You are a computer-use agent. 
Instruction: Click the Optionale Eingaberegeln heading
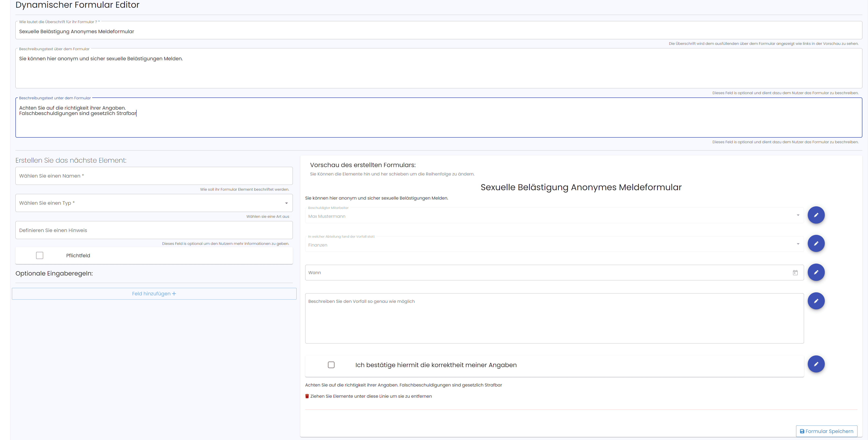coord(54,273)
